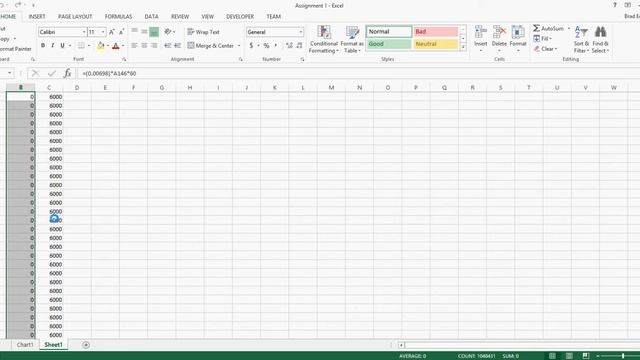
Task: Click Increase Decimal icon
Action: click(x=289, y=46)
